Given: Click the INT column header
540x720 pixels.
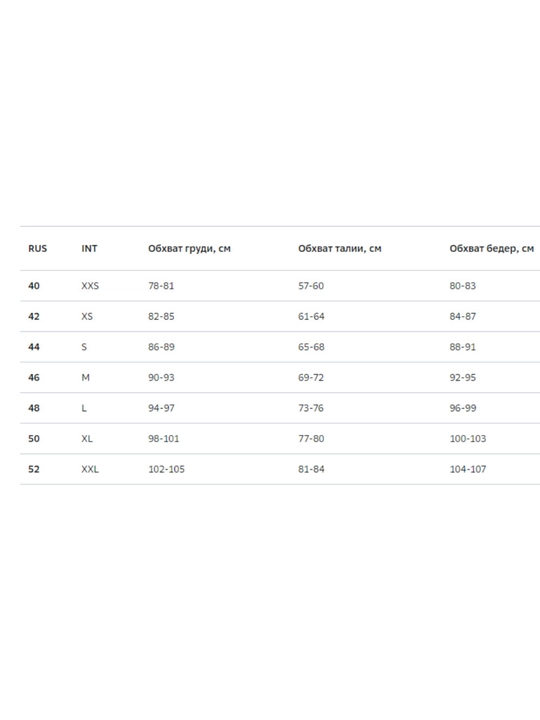Looking at the screenshot, I should pos(89,248).
